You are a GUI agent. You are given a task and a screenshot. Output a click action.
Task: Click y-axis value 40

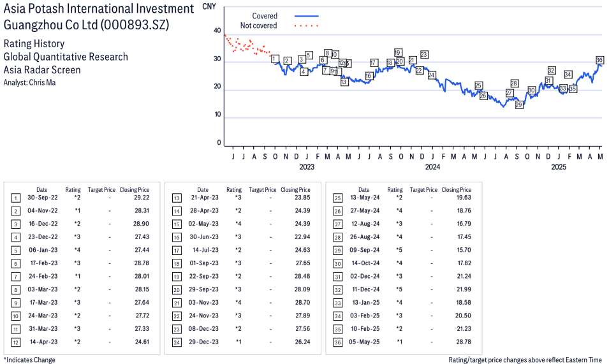[217, 31]
